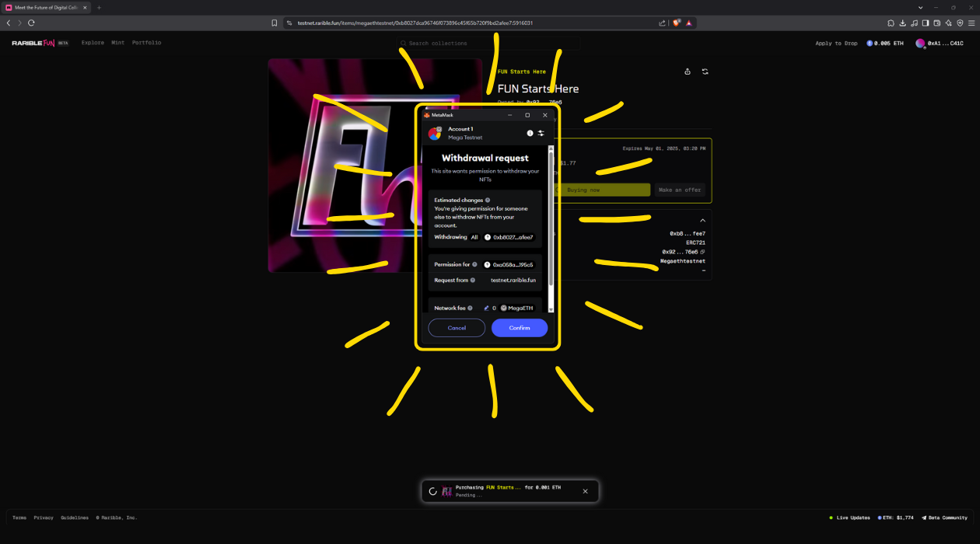
Task: Open the FUN Starts Here collection link
Action: [x=522, y=71]
